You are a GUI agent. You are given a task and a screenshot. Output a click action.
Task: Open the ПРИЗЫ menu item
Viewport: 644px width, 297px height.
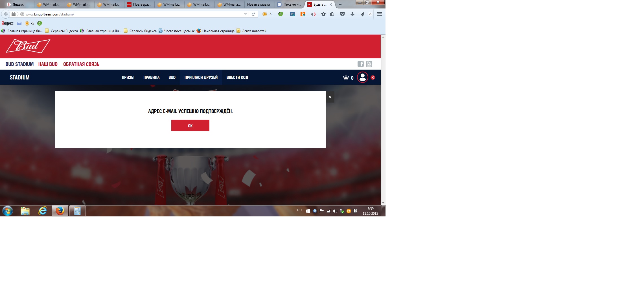click(x=128, y=77)
